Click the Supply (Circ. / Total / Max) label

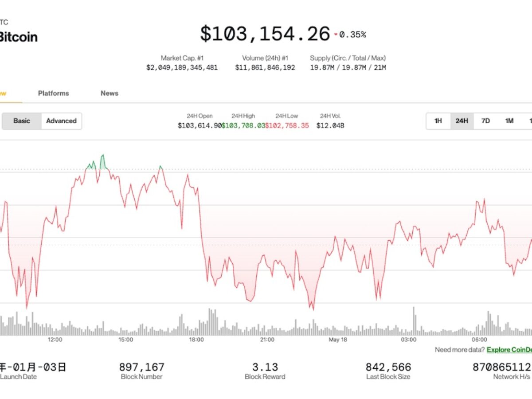(348, 58)
